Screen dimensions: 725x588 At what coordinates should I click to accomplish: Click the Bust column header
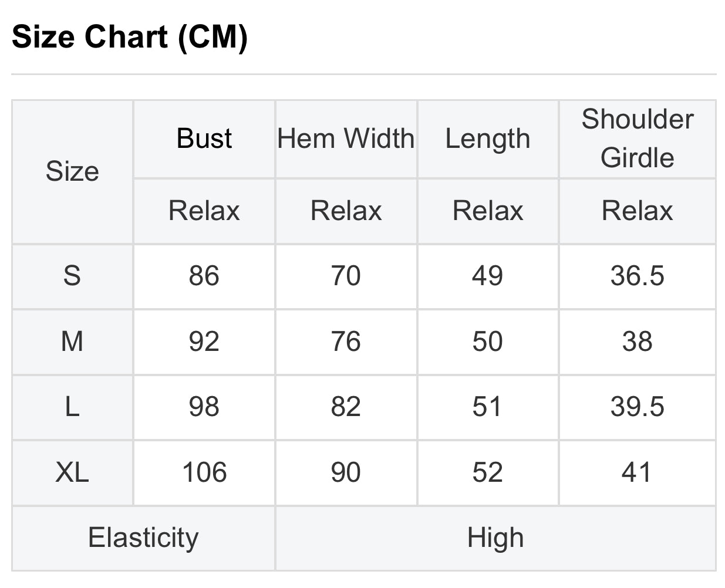204,138
